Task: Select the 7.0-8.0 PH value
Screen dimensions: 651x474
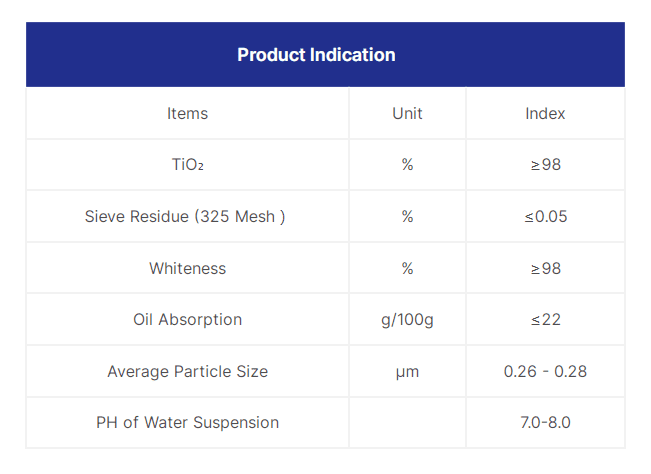Action: coord(545,422)
